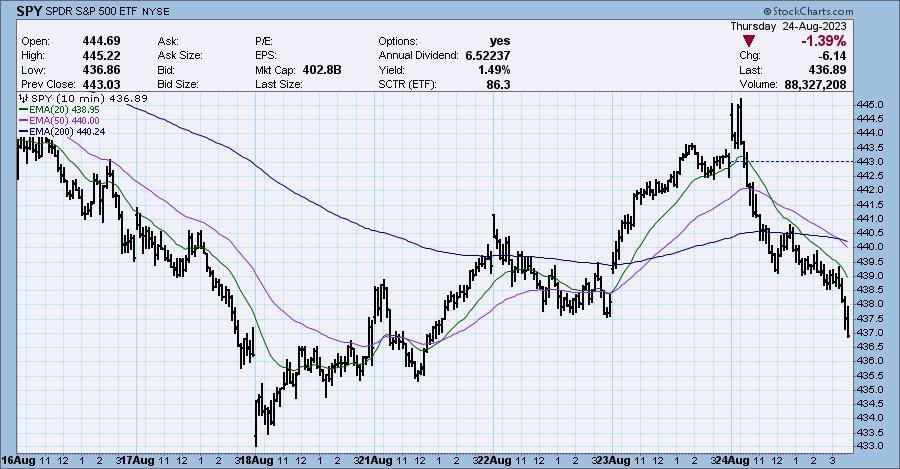Image resolution: width=900 pixels, height=469 pixels.
Task: Click the 'SPDR S&P 500 ETF' name
Action: (91, 11)
